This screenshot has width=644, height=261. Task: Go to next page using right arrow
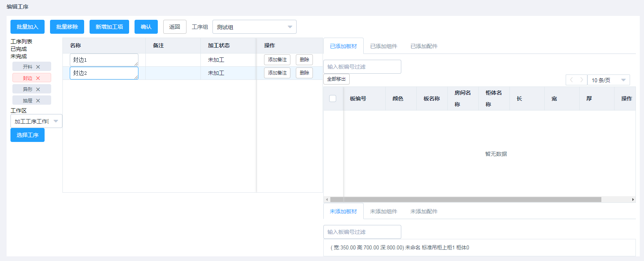click(x=581, y=80)
